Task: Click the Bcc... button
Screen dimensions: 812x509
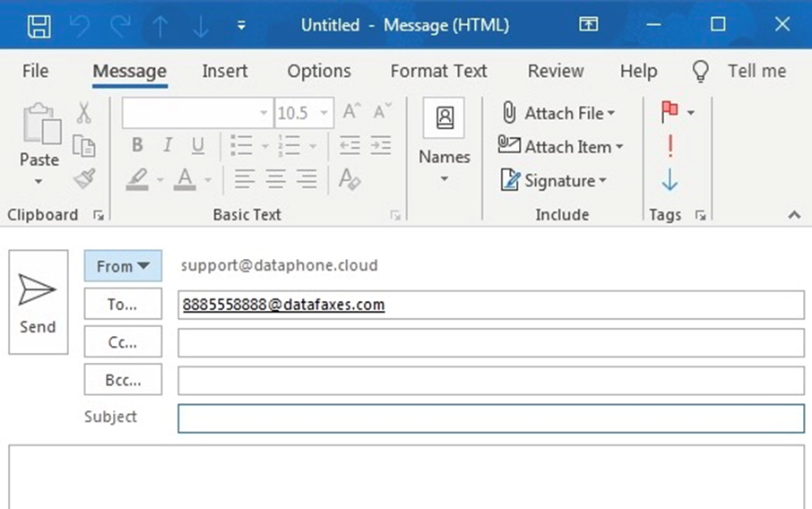Action: point(123,380)
